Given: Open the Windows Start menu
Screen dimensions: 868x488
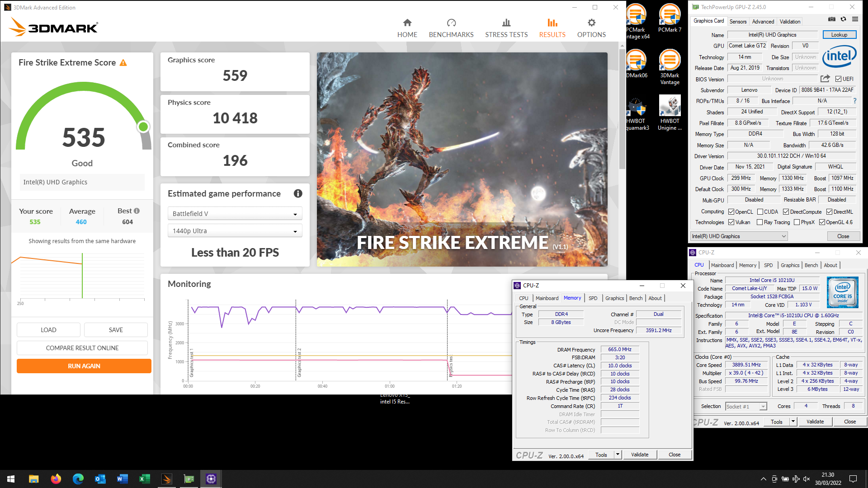Looking at the screenshot, I should coord(11,479).
